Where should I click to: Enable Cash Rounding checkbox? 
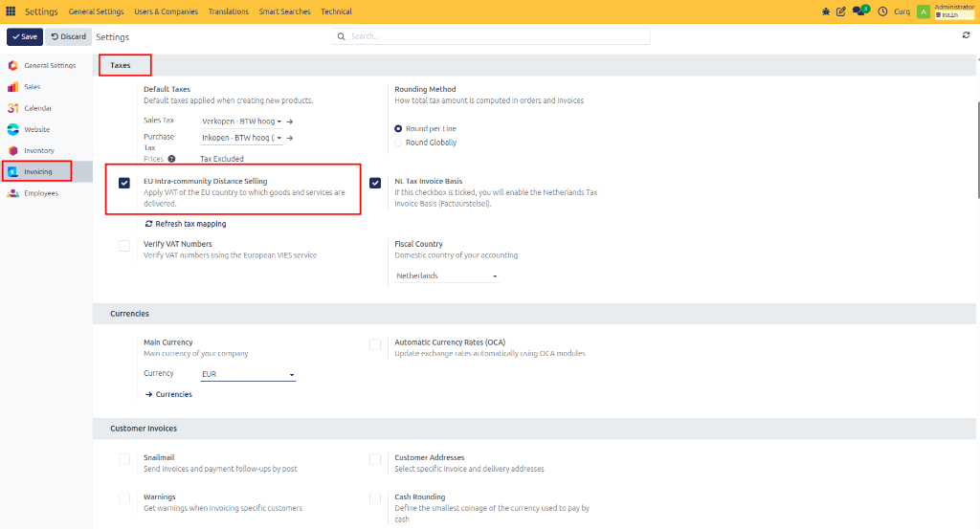pyautogui.click(x=375, y=498)
